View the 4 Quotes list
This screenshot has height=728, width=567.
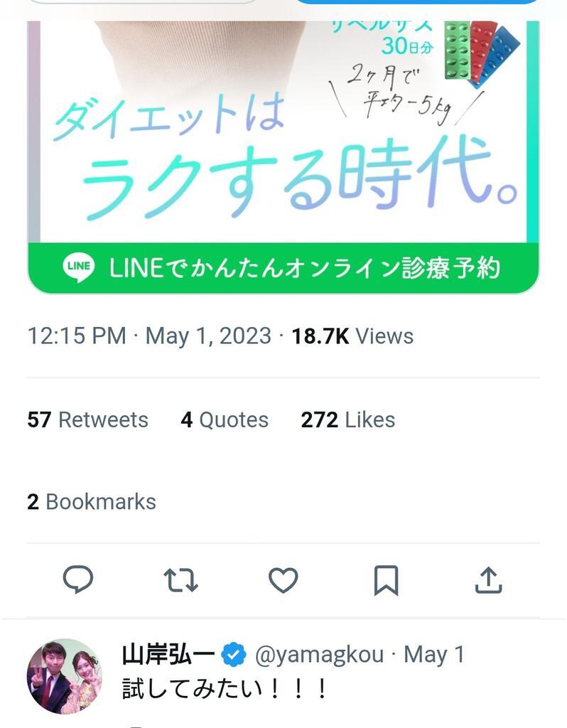tap(225, 419)
